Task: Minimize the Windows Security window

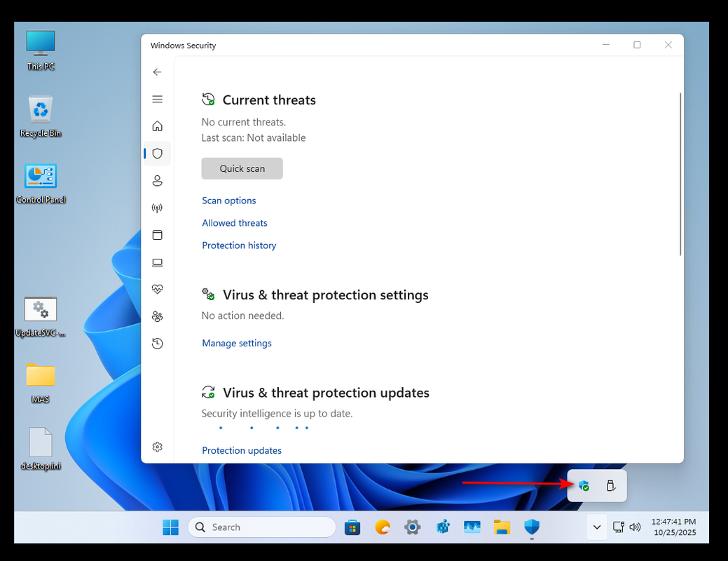Action: (x=606, y=45)
